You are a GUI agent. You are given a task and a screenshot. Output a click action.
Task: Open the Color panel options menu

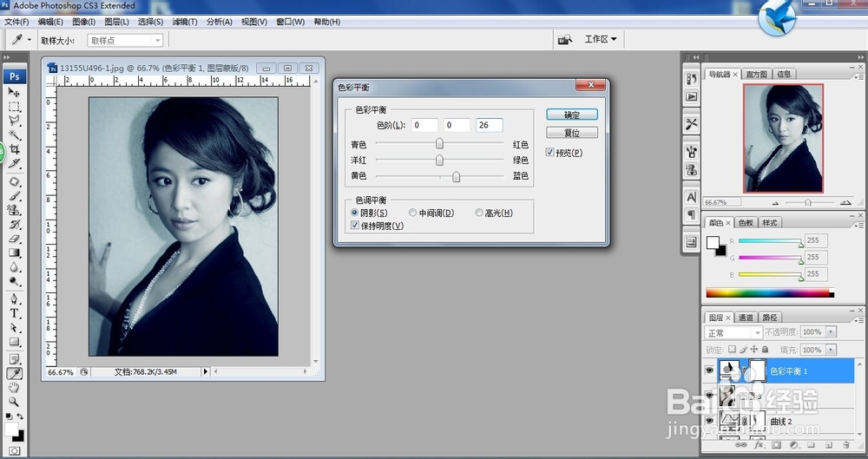click(858, 225)
